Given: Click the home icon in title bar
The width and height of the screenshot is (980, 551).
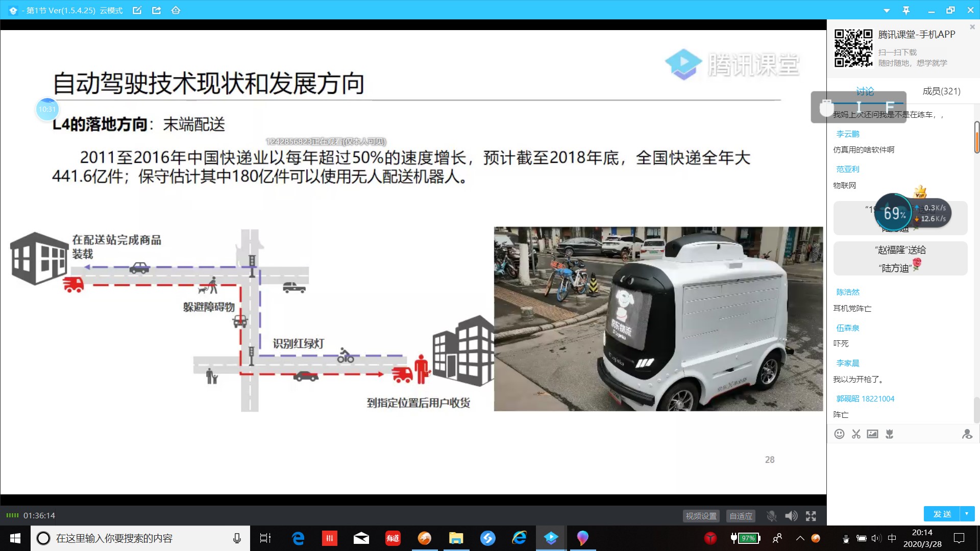Looking at the screenshot, I should 176,10.
